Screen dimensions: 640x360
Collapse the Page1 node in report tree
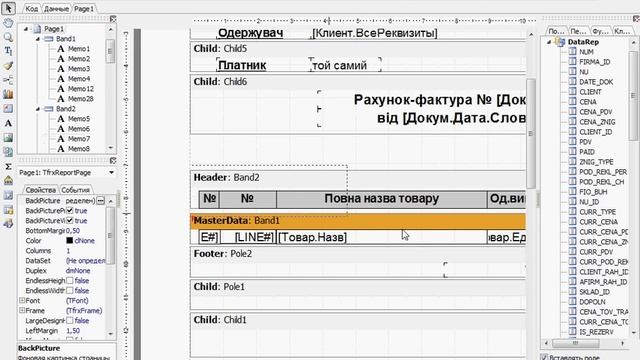click(26, 29)
